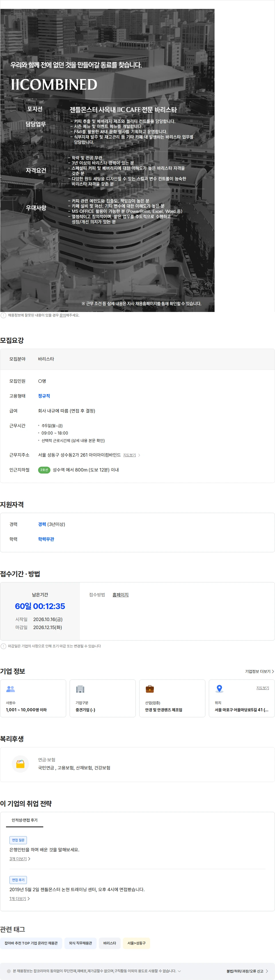Click the briefcase icon in 산업(업종) card
275x980 pixels.
[x=150, y=689]
